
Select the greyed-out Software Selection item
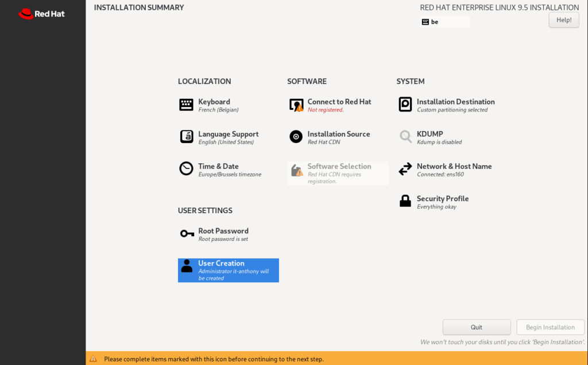(338, 173)
